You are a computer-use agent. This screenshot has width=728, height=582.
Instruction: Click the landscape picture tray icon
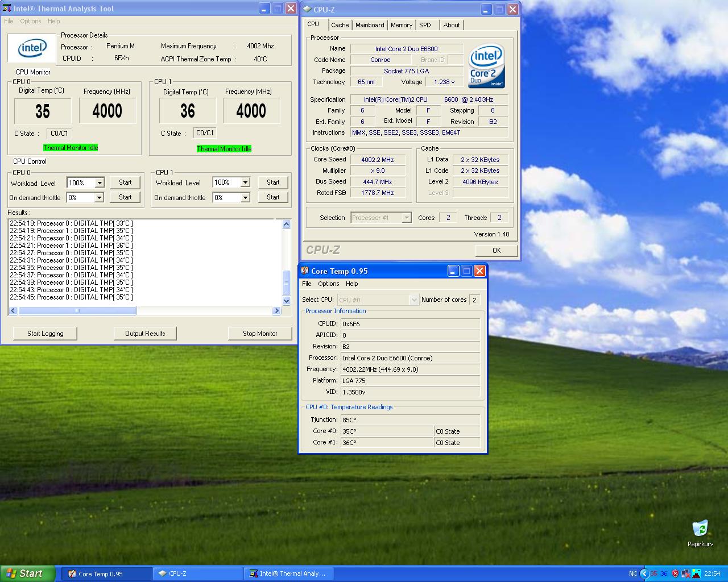pos(696,573)
